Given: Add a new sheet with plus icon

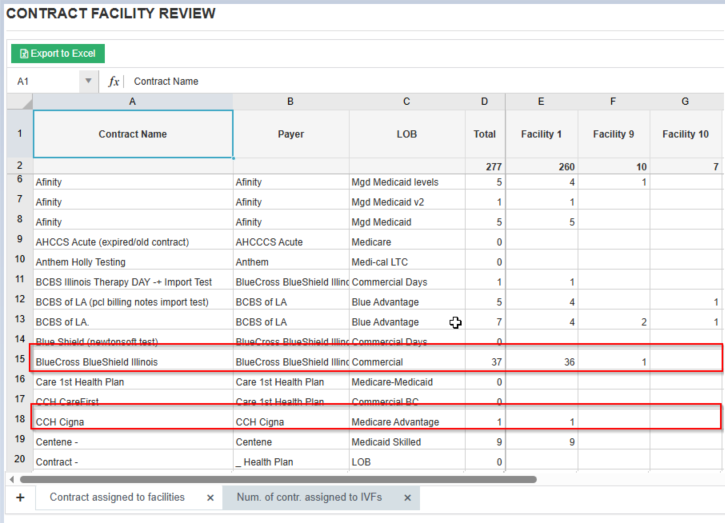Looking at the screenshot, I should coord(20,498).
